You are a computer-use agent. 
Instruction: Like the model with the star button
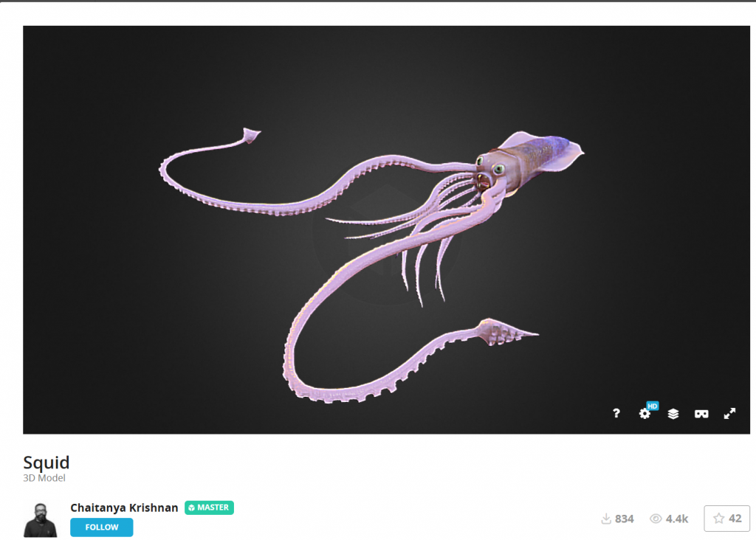point(726,519)
